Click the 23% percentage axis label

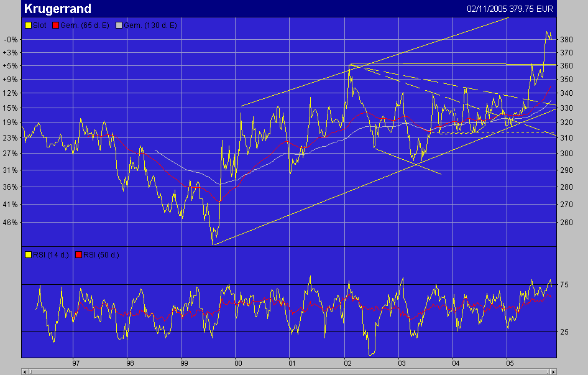(11, 138)
